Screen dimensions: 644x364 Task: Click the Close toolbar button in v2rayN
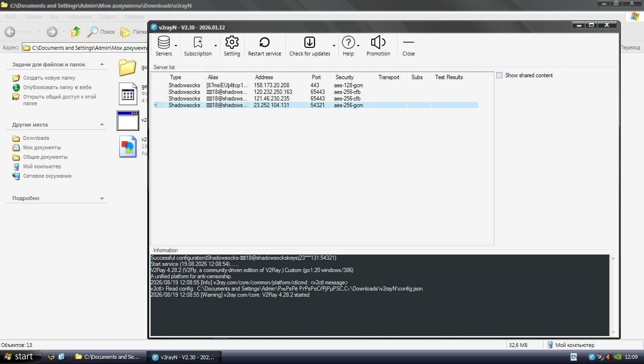point(409,46)
